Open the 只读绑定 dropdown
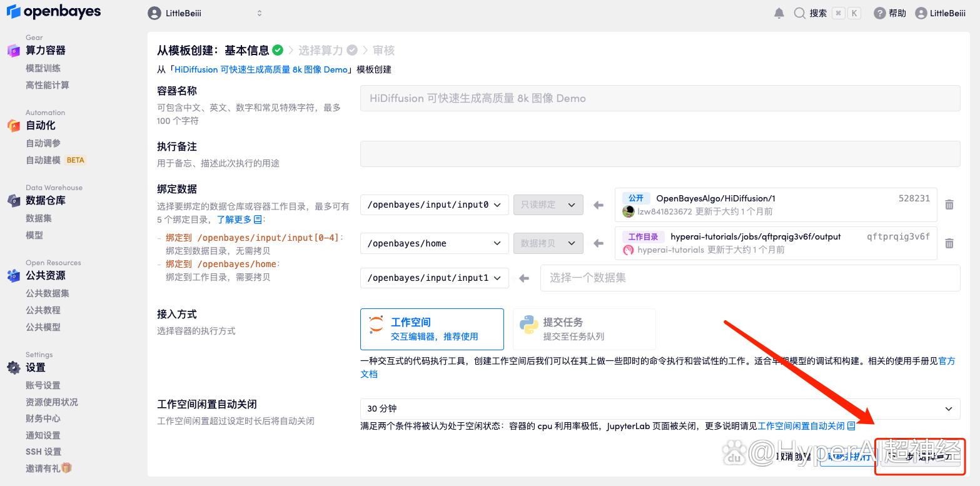Image resolution: width=980 pixels, height=486 pixels. (x=548, y=205)
